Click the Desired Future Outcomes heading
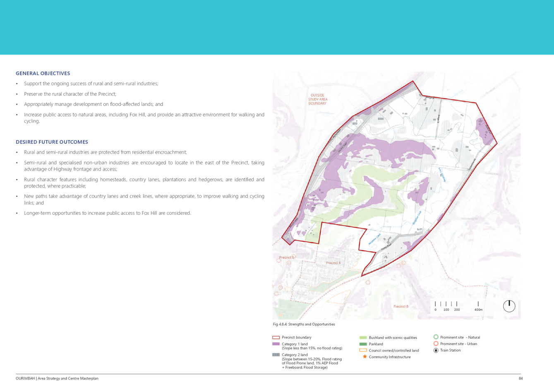 tap(52, 142)
